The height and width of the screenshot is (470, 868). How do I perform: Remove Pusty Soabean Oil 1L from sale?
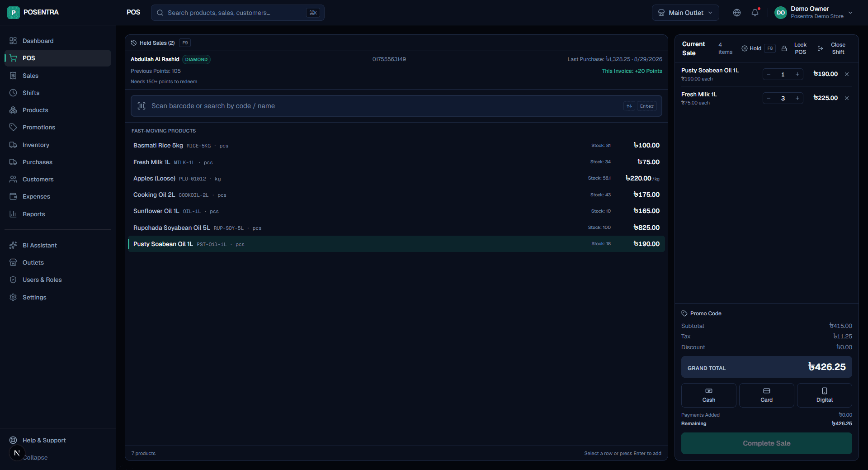(847, 74)
